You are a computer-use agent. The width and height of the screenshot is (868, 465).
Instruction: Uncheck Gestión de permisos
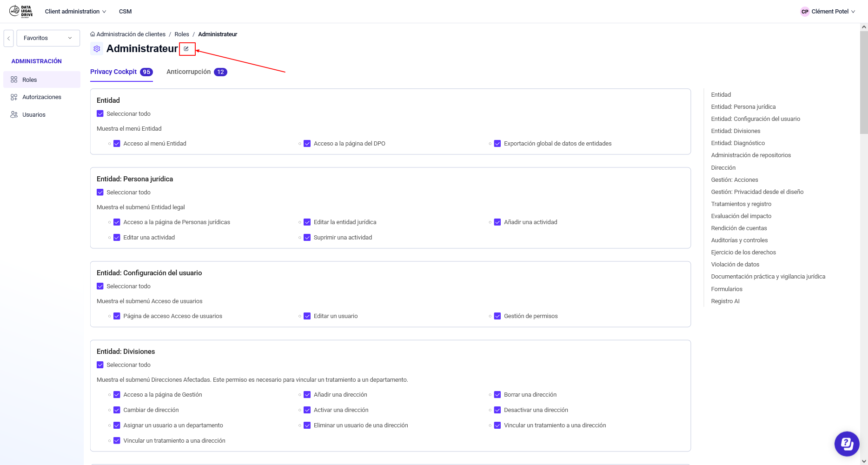(x=497, y=316)
